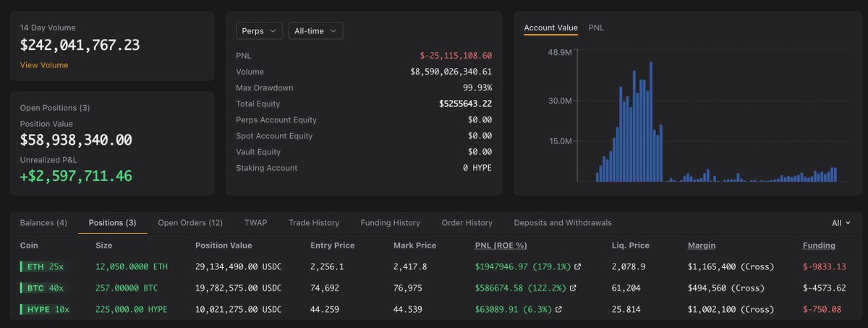Sort by PNL (ROE %) column header

click(501, 245)
